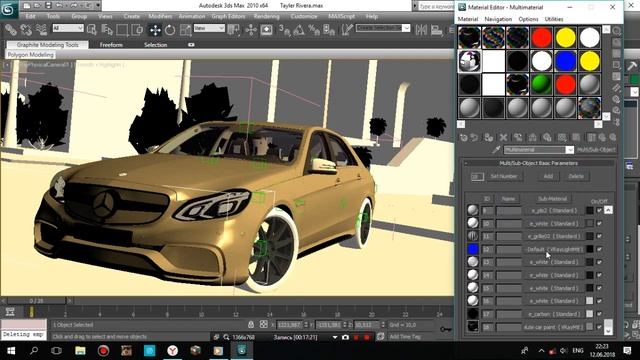
Task: Toggle On/Off checkbox for ID 16 e_white
Action: point(599,301)
